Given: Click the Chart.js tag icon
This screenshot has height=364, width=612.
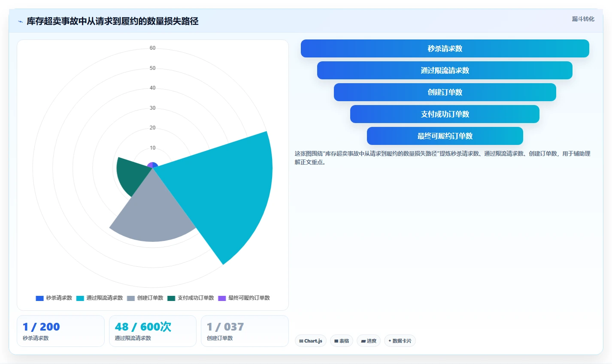Looking at the screenshot, I should pyautogui.click(x=301, y=341).
